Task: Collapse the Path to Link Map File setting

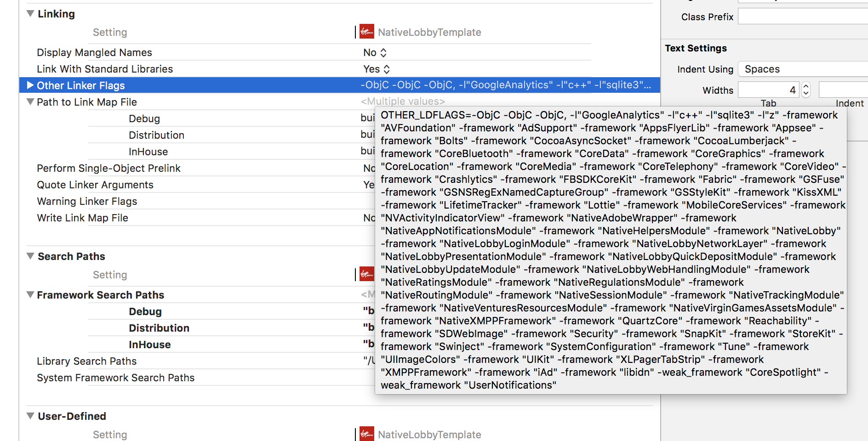Action: [30, 102]
